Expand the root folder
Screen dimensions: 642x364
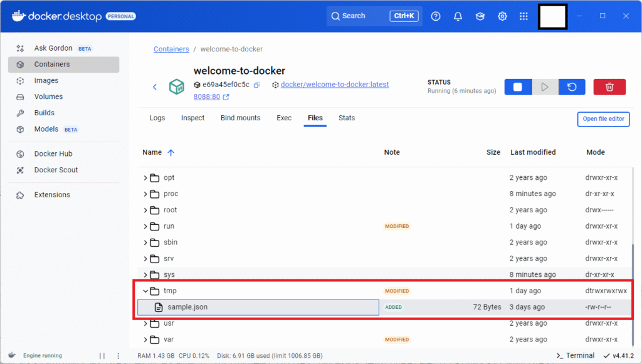[145, 211]
